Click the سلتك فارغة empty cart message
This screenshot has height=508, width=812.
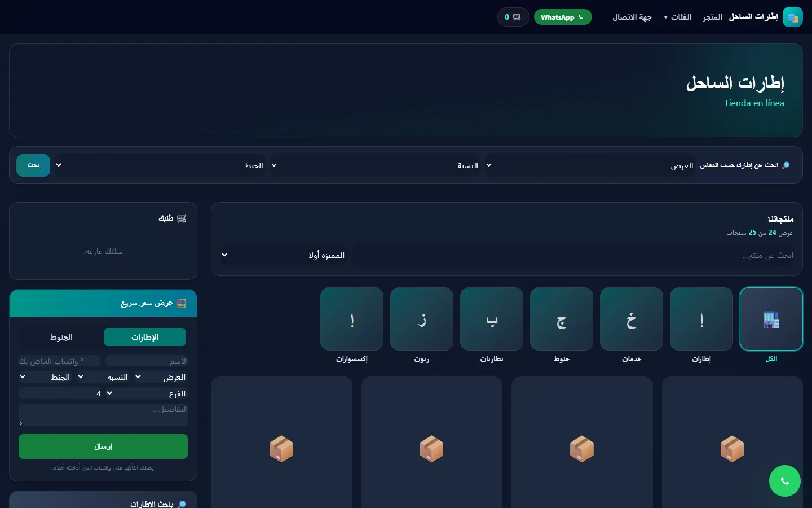103,251
